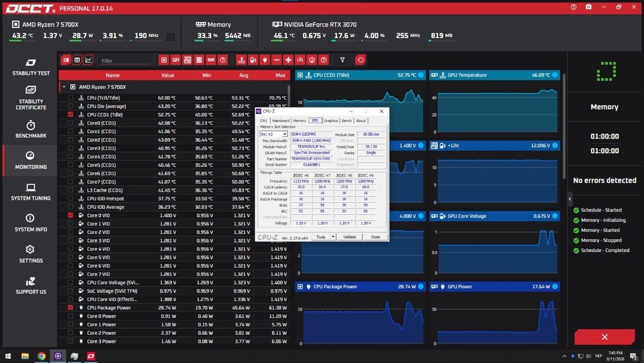The height and width of the screenshot is (363, 644).
Task: Collapse the AMD Ryzen 7 5700X tree group
Action: click(x=64, y=87)
